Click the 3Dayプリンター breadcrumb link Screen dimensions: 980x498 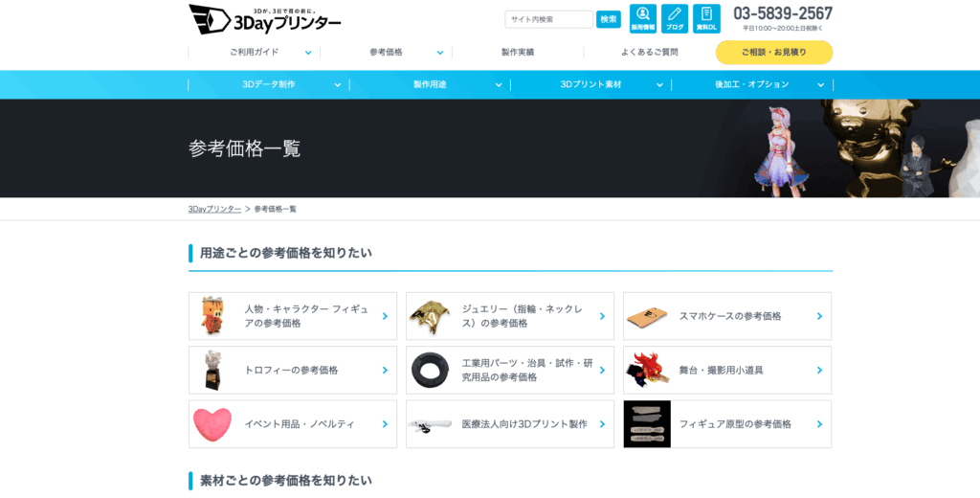[x=214, y=209]
